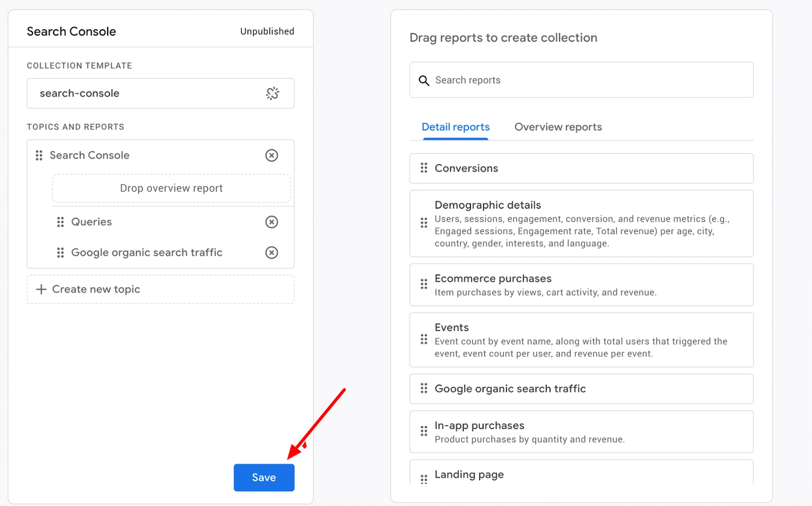Select the Demographic details report title
812x506 pixels.
click(488, 205)
